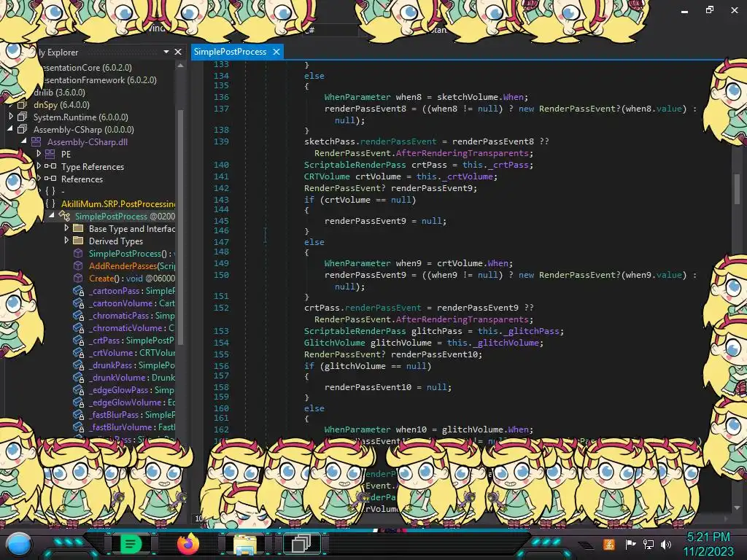Click the _cartoonPass private field icon
Viewport: 747px width, 560px height.
point(78,291)
